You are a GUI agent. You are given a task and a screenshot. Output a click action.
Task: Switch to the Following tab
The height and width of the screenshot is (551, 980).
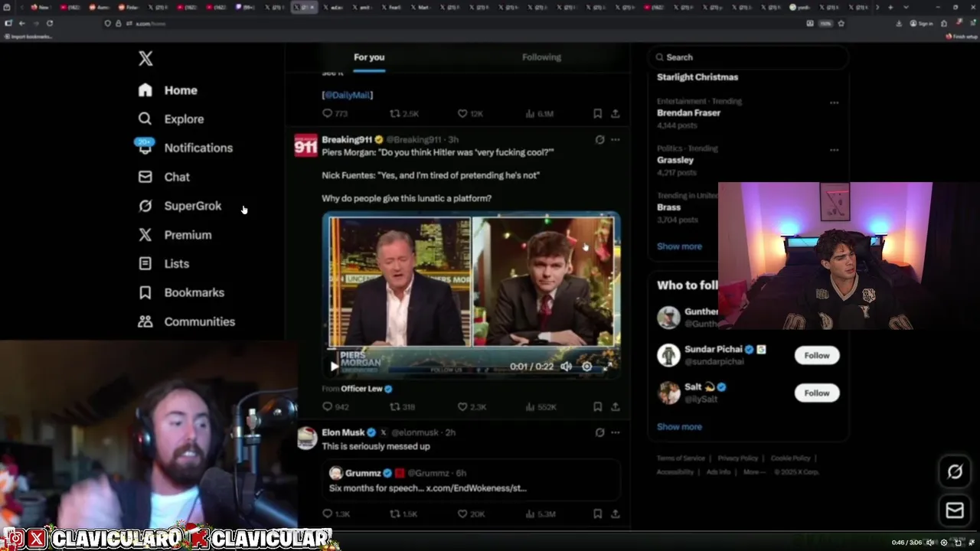[x=541, y=57]
